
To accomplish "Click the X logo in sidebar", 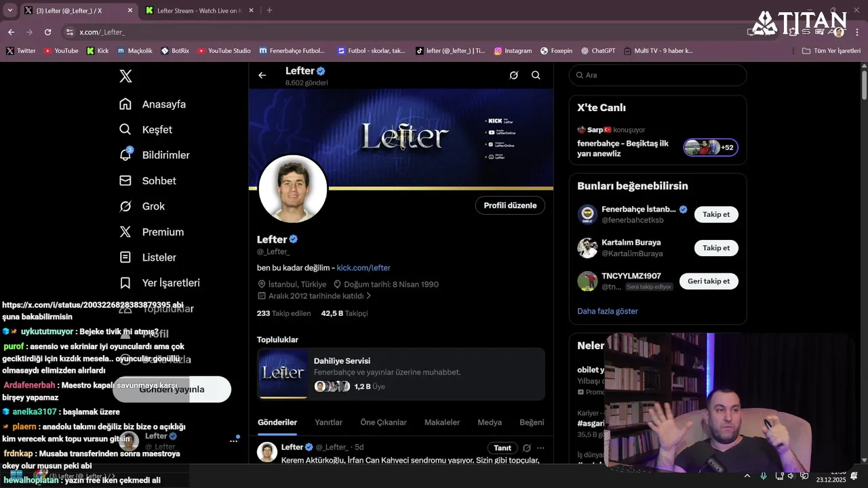I will 125,76.
